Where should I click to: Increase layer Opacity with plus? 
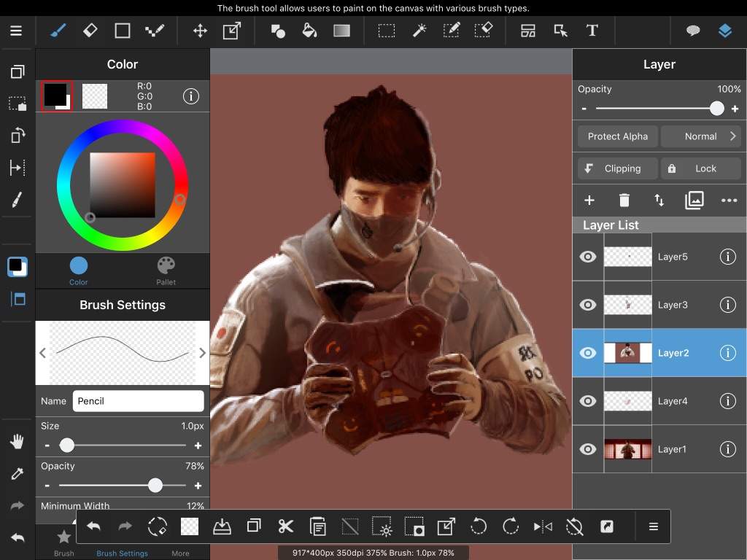(735, 109)
